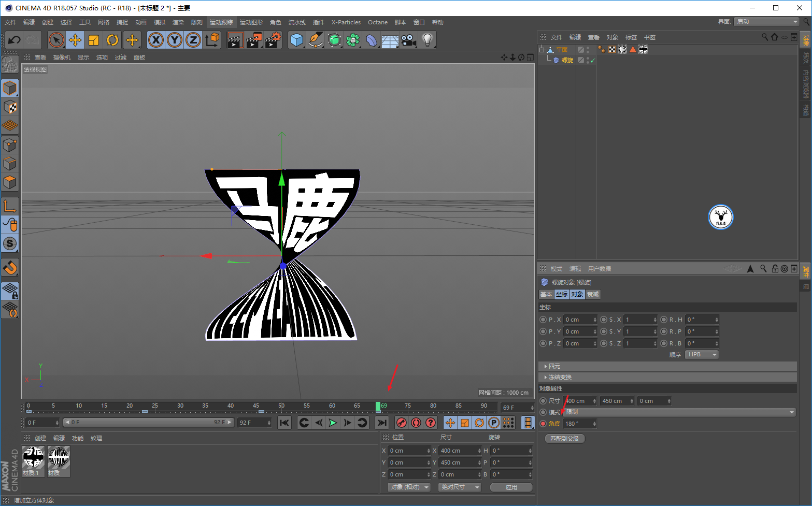812x506 pixels.
Task: Open the 对象 (相对) dropdown
Action: (x=409, y=487)
